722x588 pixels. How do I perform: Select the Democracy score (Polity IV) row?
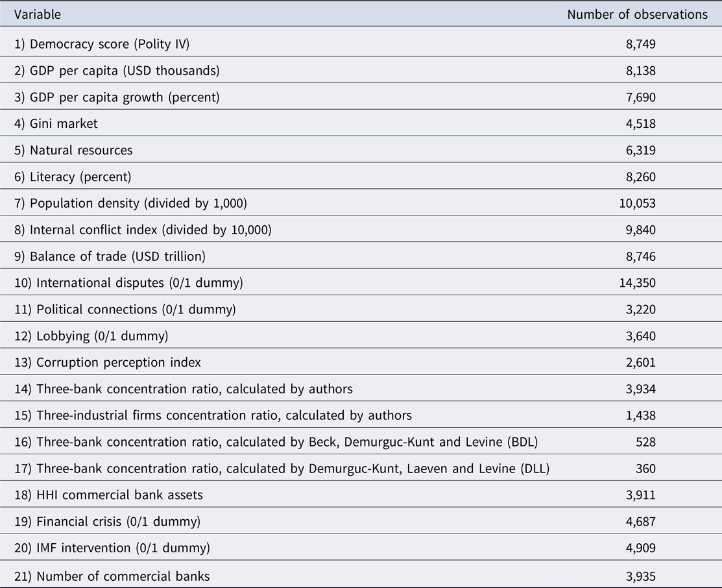coord(361,43)
